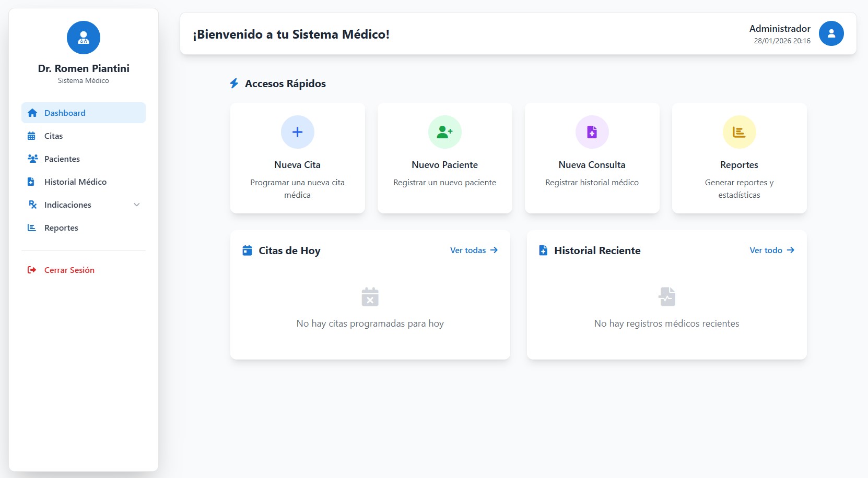The image size is (868, 478).
Task: Open the Nuevo Paciente quick access card
Action: click(445, 158)
